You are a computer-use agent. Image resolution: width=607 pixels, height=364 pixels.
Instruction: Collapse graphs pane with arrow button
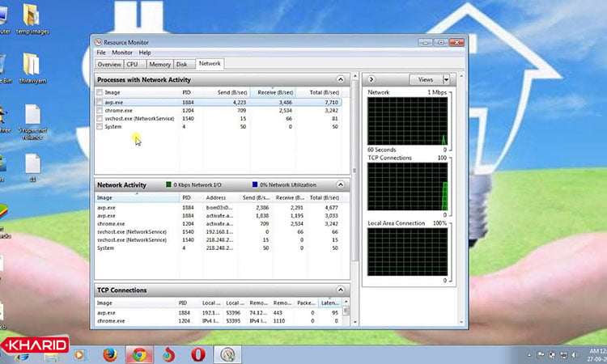coord(371,79)
